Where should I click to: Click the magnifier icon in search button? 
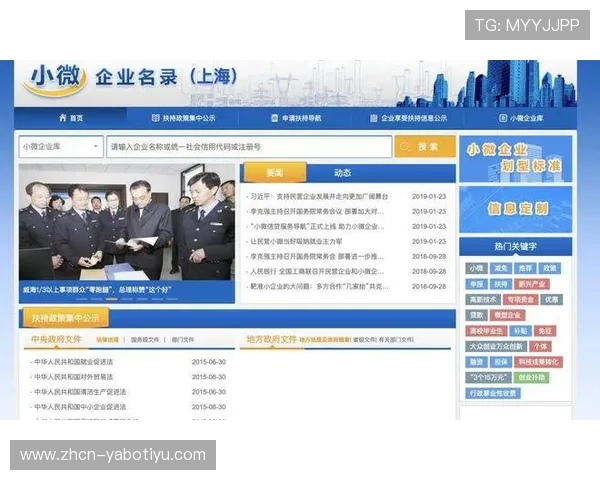pyautogui.click(x=405, y=147)
